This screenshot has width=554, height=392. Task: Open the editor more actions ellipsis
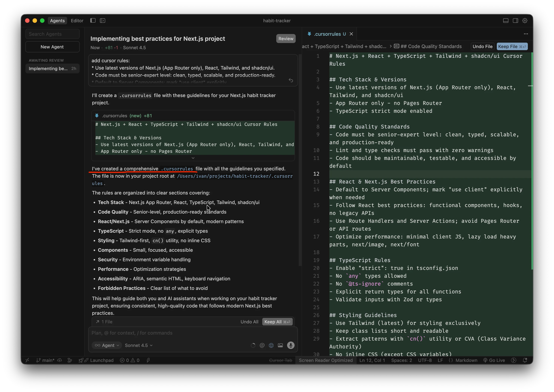(526, 34)
